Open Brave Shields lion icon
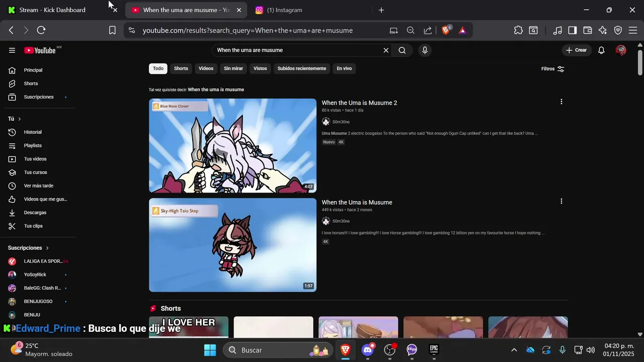The height and width of the screenshot is (362, 644). click(446, 30)
